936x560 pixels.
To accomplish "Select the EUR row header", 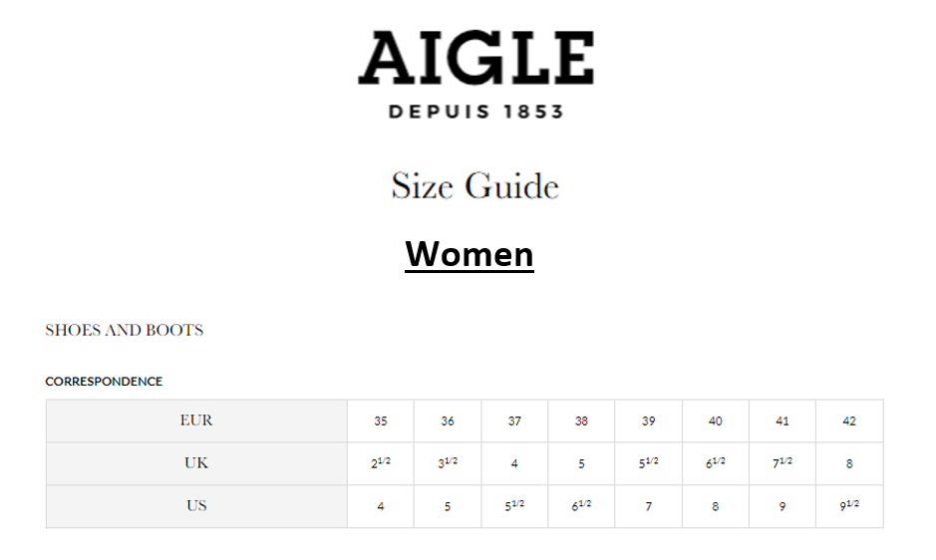I will click(196, 420).
